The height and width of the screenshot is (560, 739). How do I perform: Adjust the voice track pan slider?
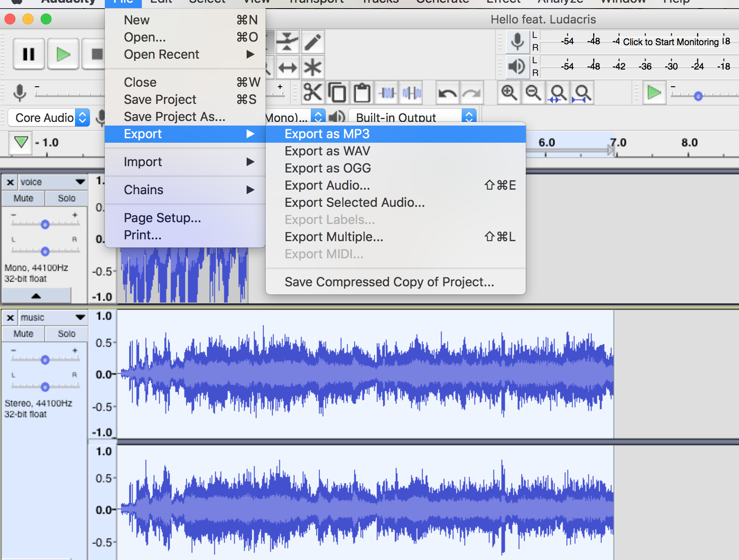pos(45,251)
